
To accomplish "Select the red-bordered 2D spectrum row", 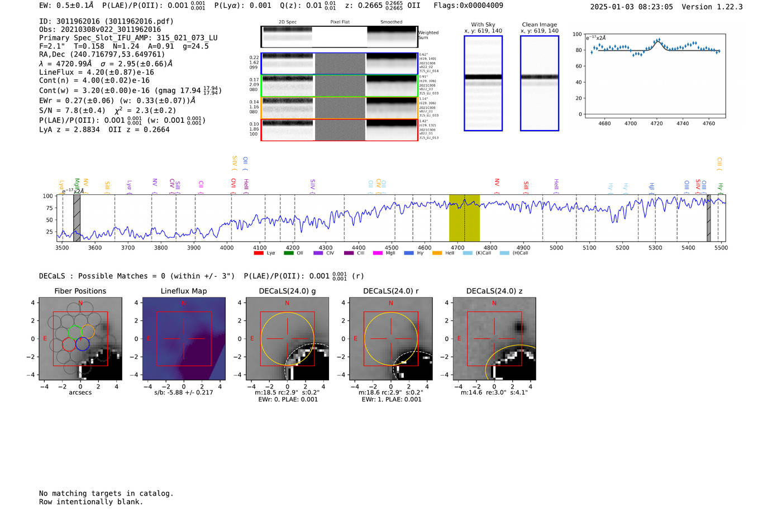I will [340, 130].
